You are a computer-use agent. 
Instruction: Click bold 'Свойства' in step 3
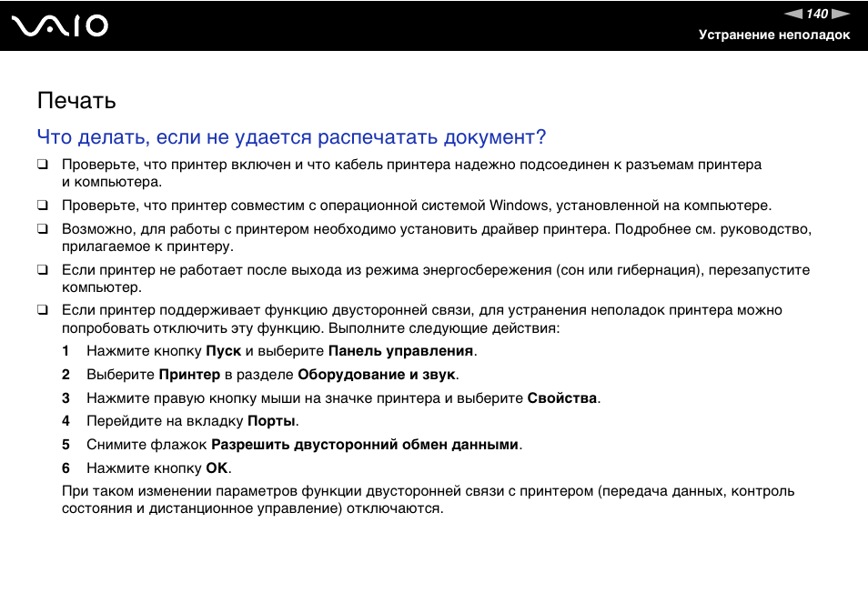pyautogui.click(x=561, y=398)
